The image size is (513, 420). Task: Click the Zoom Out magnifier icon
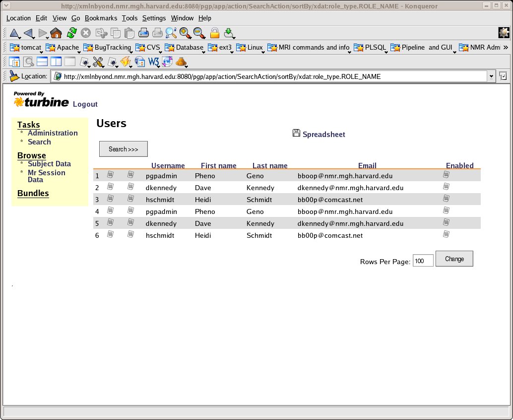click(x=199, y=33)
